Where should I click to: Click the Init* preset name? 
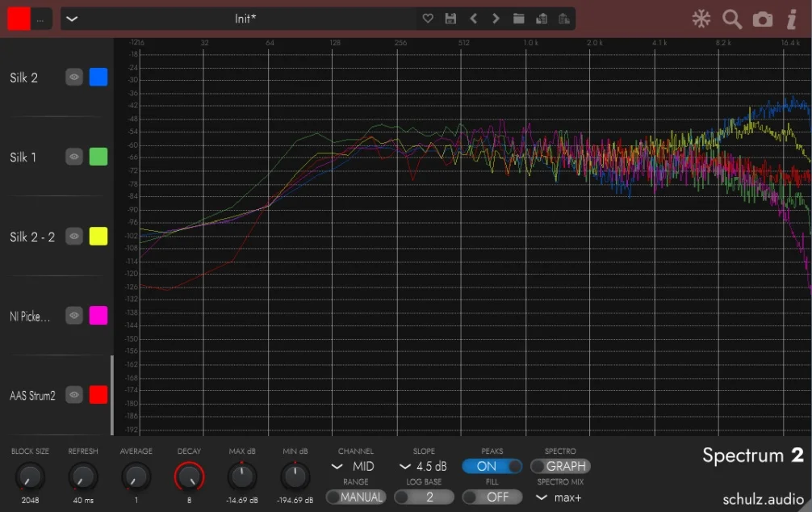pos(245,19)
